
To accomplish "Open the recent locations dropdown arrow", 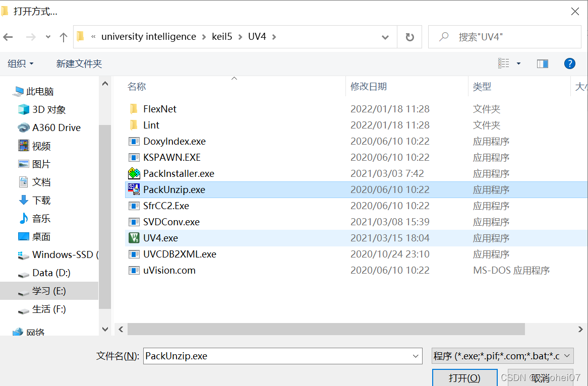I will click(x=48, y=37).
